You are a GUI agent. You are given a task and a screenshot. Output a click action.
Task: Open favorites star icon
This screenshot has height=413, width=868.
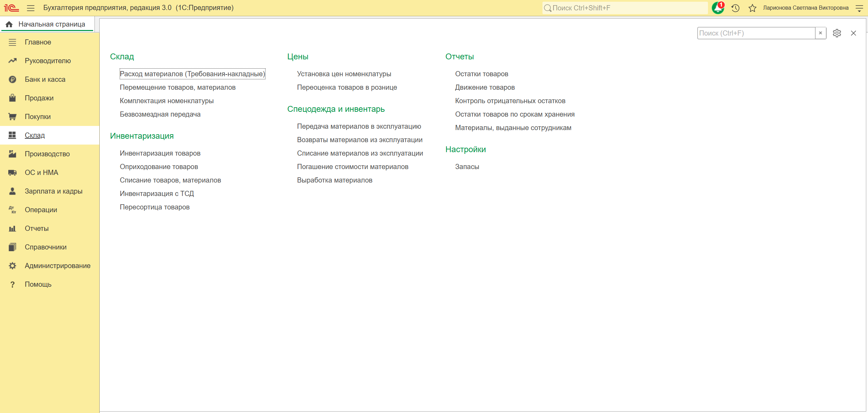pyautogui.click(x=752, y=8)
